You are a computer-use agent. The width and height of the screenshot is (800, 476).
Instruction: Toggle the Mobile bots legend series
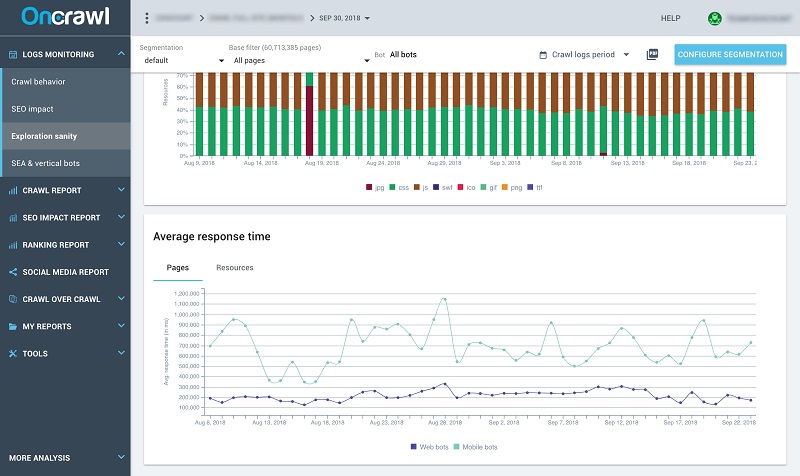coord(475,447)
